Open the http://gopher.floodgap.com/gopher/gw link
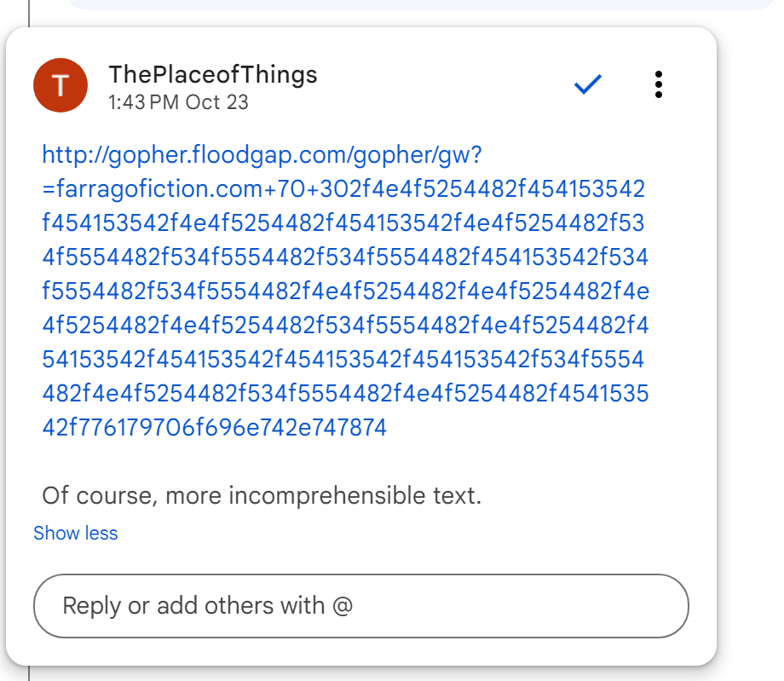This screenshot has height=681, width=784. (x=262, y=155)
